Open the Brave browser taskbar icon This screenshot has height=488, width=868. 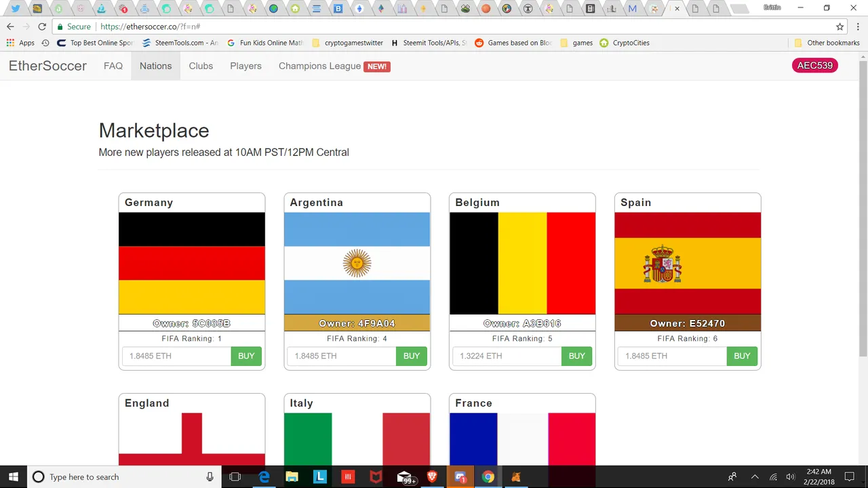[432, 477]
